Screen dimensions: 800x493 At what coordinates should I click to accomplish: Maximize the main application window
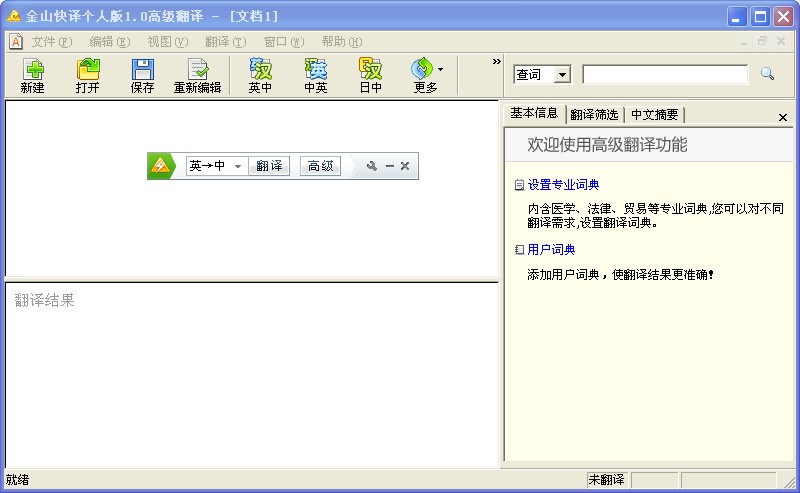pos(760,16)
